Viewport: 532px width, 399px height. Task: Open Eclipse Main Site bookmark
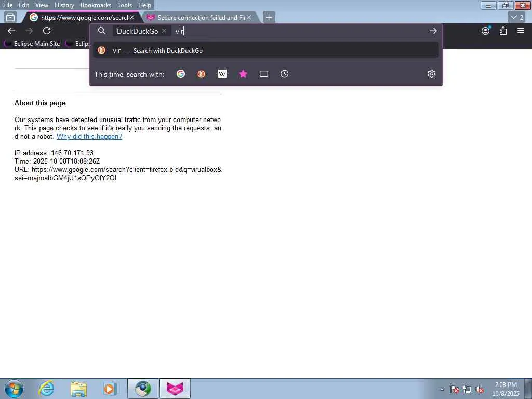tap(32, 44)
